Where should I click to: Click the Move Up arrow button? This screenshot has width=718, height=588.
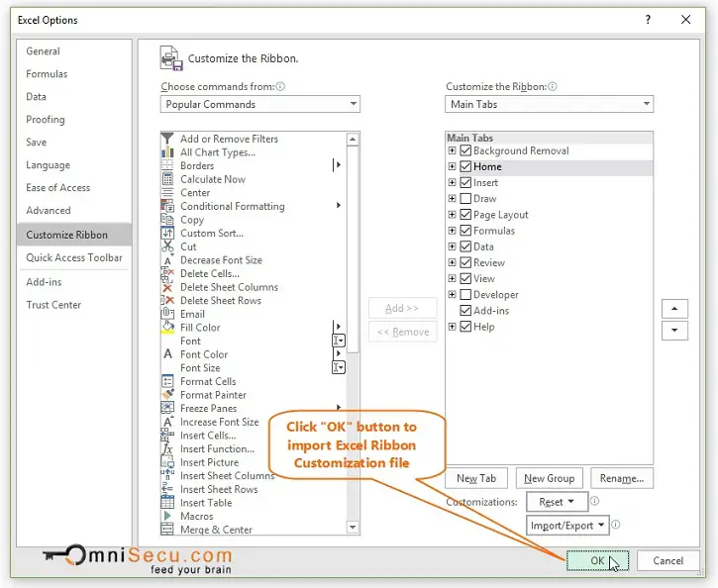[674, 309]
